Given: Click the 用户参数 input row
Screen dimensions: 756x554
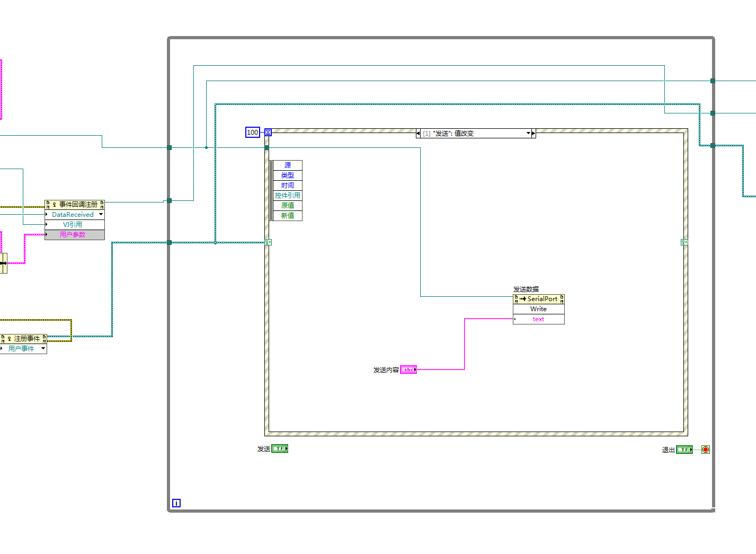Looking at the screenshot, I should (x=75, y=235).
